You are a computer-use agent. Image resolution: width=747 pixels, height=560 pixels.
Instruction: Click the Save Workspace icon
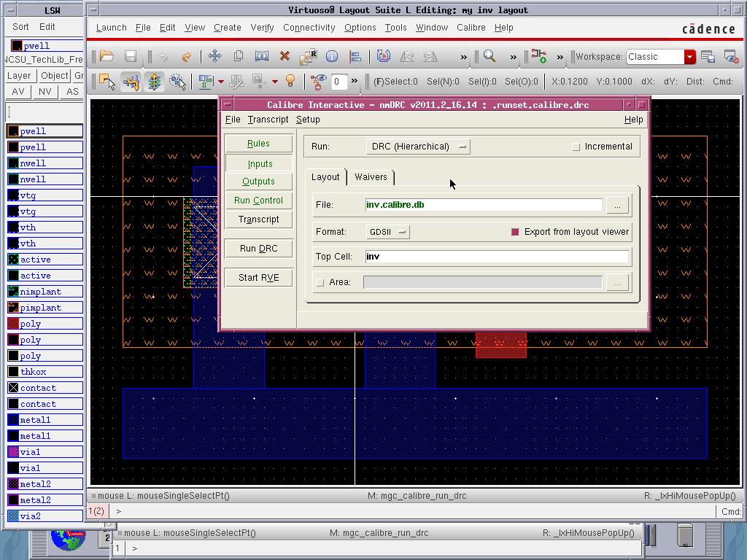(708, 57)
